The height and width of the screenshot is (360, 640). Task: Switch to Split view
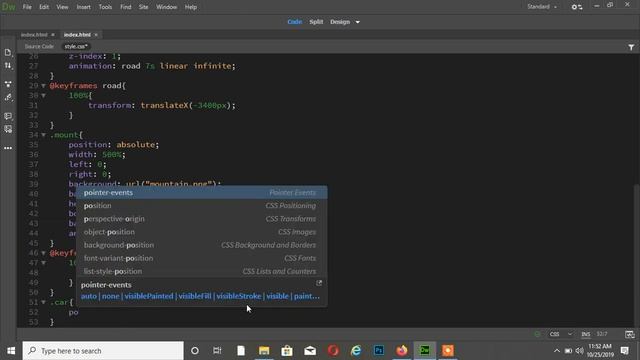click(316, 22)
